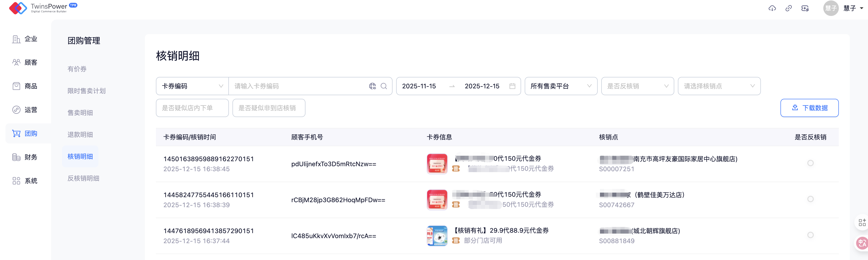The width and height of the screenshot is (868, 260).
Task: Click the grid-plus floating icon at right edge
Action: 862,222
